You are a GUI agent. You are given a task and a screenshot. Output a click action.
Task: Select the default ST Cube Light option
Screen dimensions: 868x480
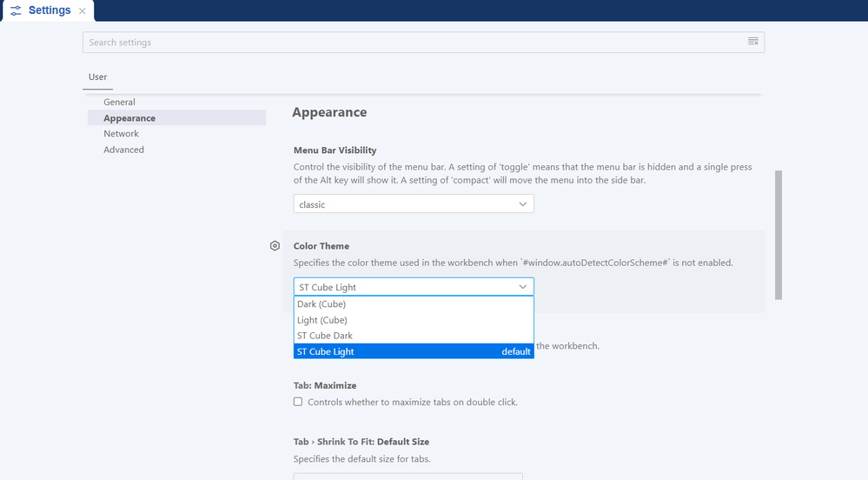tap(413, 351)
